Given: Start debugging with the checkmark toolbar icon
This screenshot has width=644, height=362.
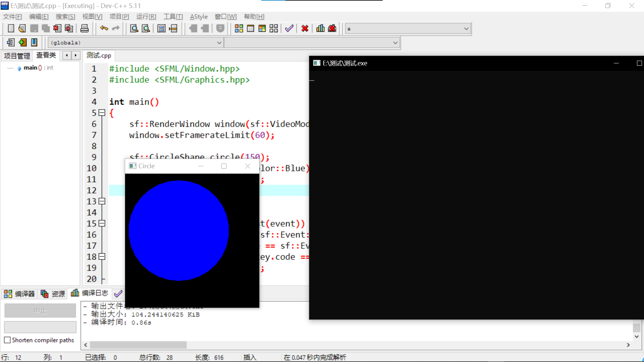Looking at the screenshot, I should (x=289, y=28).
